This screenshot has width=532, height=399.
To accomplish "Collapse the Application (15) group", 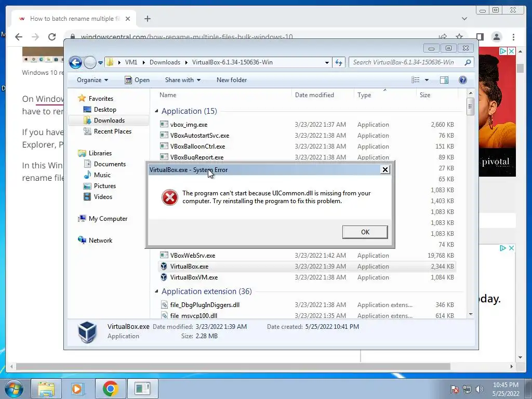I will pos(156,111).
